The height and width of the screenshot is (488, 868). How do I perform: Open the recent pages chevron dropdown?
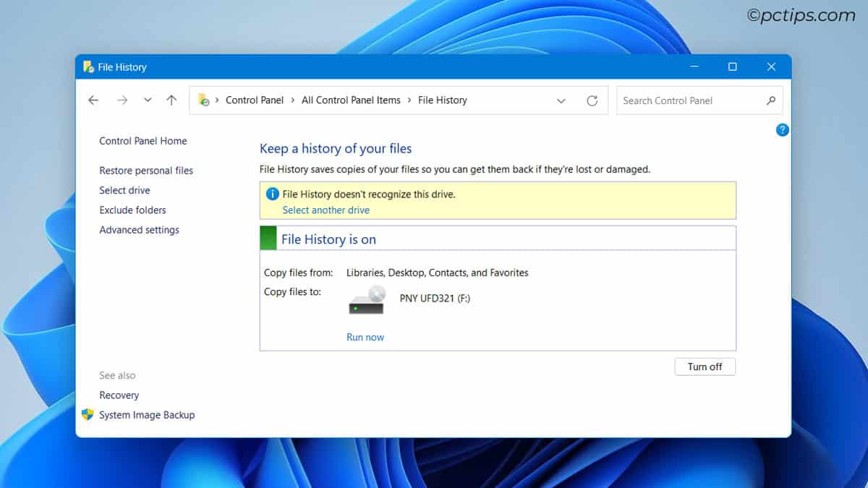coord(148,100)
